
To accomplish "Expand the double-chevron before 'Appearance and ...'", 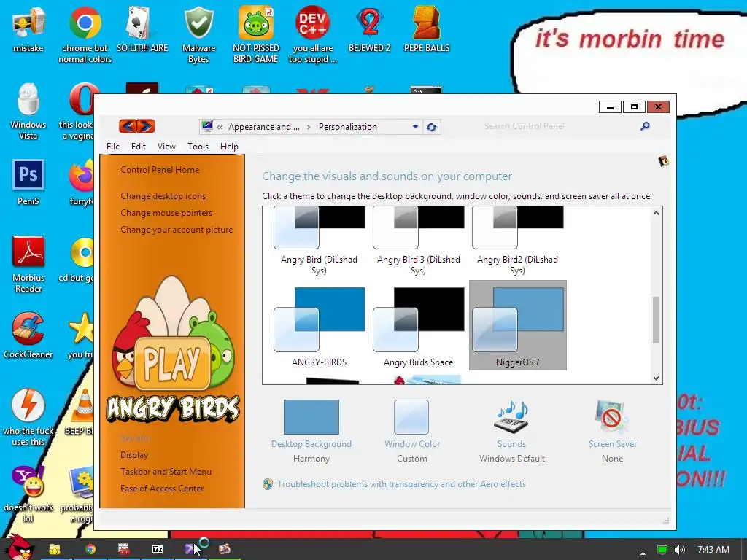I will point(220,127).
